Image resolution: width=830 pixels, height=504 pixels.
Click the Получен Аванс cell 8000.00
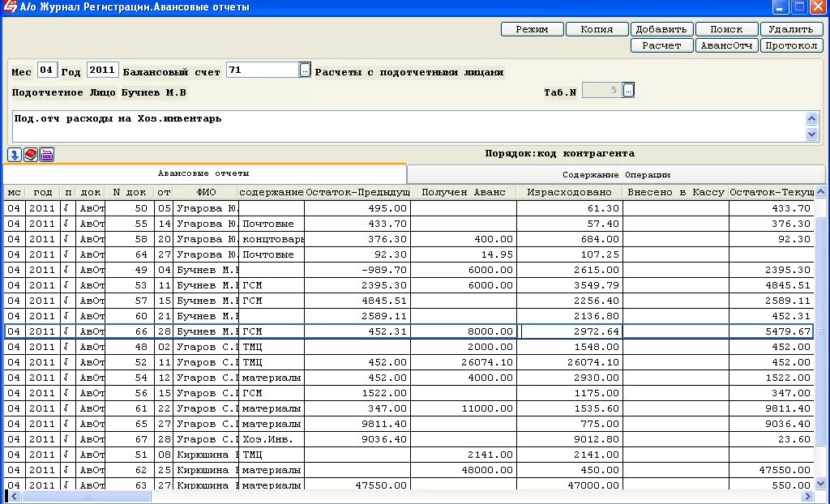pos(464,331)
